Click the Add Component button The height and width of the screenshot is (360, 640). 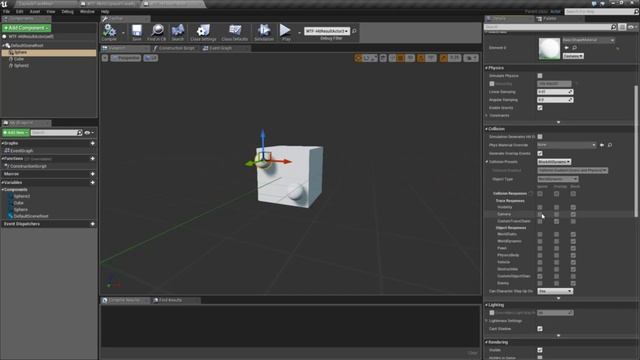26,28
